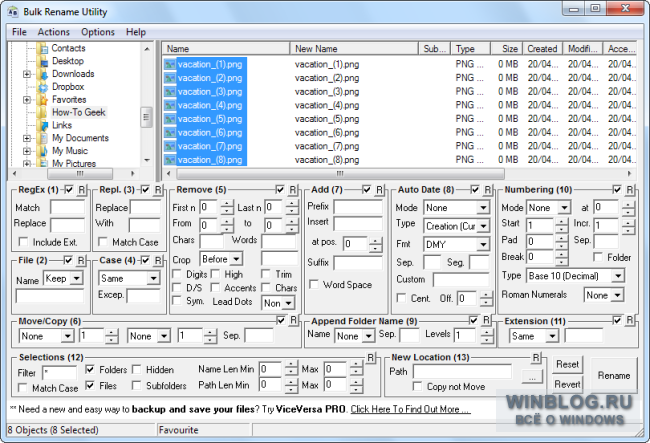Enable the Trim checkbox
Image resolution: width=650 pixels, height=443 pixels.
(266, 274)
